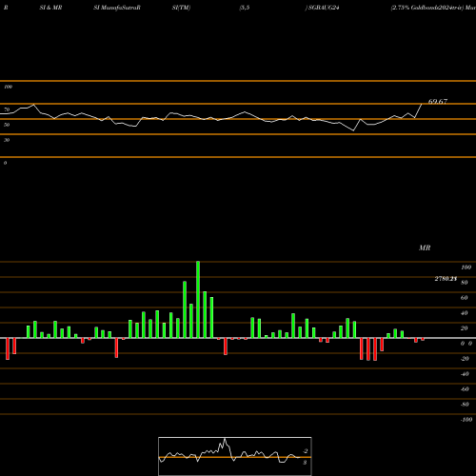Click the mini overview chart thumbnail at bottom
Image resolution: width=476 pixels, height=476 pixels.
pos(235,456)
